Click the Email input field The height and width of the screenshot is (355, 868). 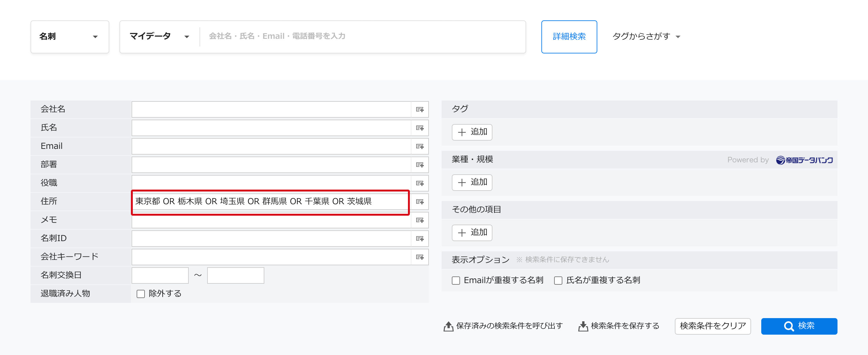click(x=271, y=146)
